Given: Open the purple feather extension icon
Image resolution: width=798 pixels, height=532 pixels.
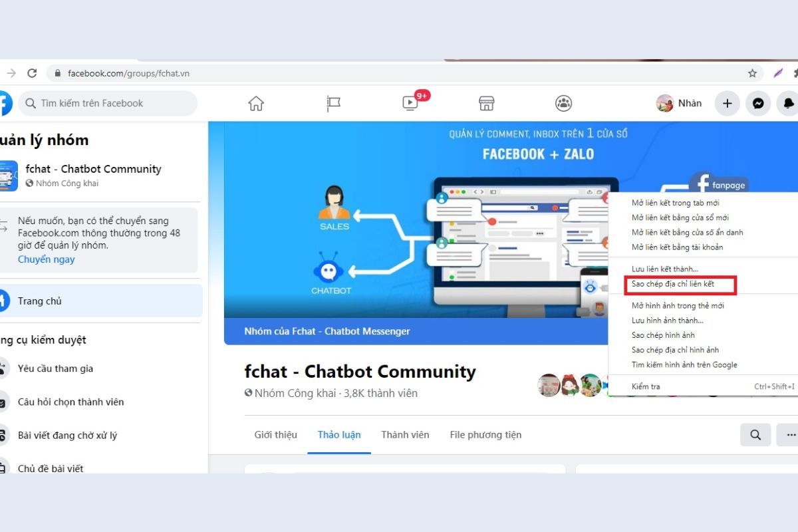Looking at the screenshot, I should pyautogui.click(x=778, y=73).
